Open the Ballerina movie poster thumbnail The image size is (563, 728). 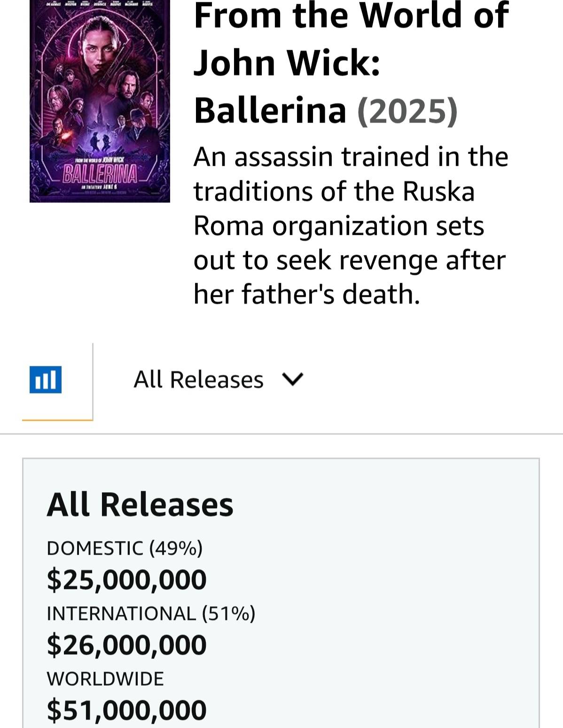pyautogui.click(x=100, y=101)
